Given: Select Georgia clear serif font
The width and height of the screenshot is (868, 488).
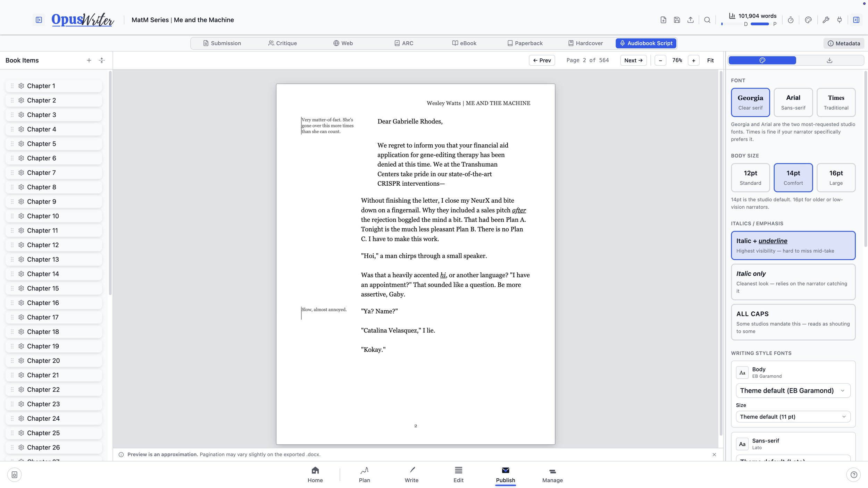Looking at the screenshot, I should pyautogui.click(x=750, y=102).
